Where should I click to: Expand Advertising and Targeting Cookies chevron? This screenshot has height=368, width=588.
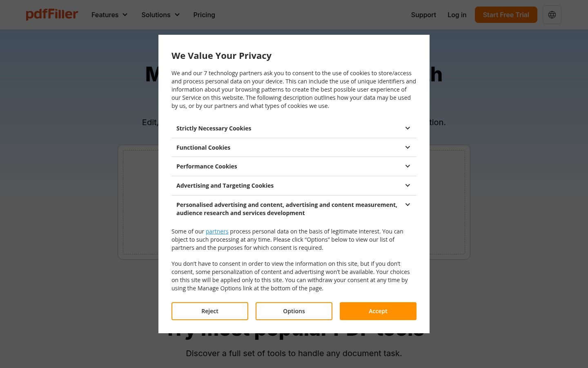pyautogui.click(x=408, y=186)
